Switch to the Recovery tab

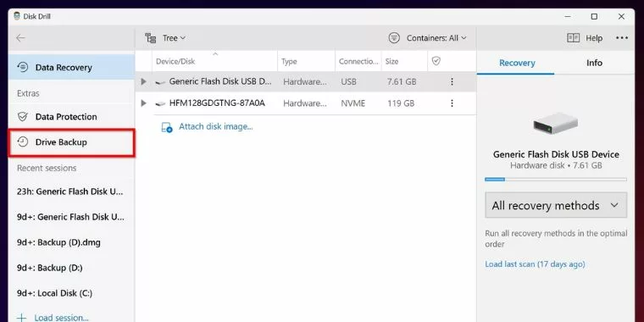pos(517,63)
